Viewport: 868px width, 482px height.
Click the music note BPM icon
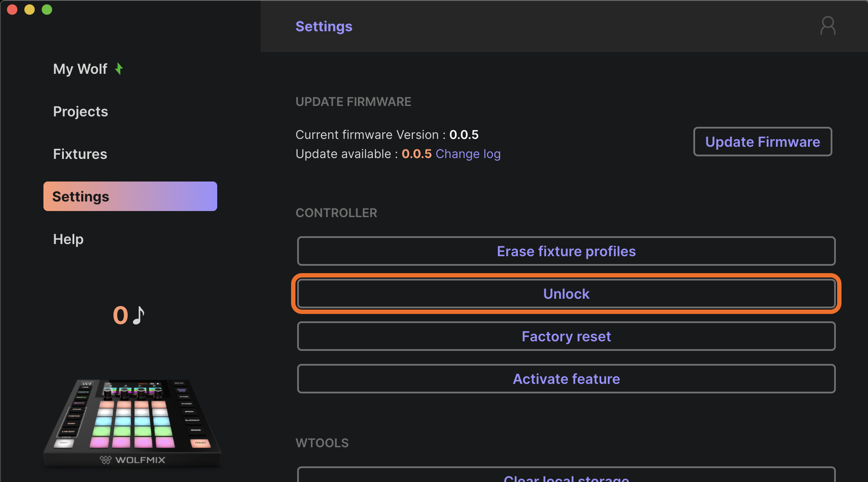(x=138, y=315)
